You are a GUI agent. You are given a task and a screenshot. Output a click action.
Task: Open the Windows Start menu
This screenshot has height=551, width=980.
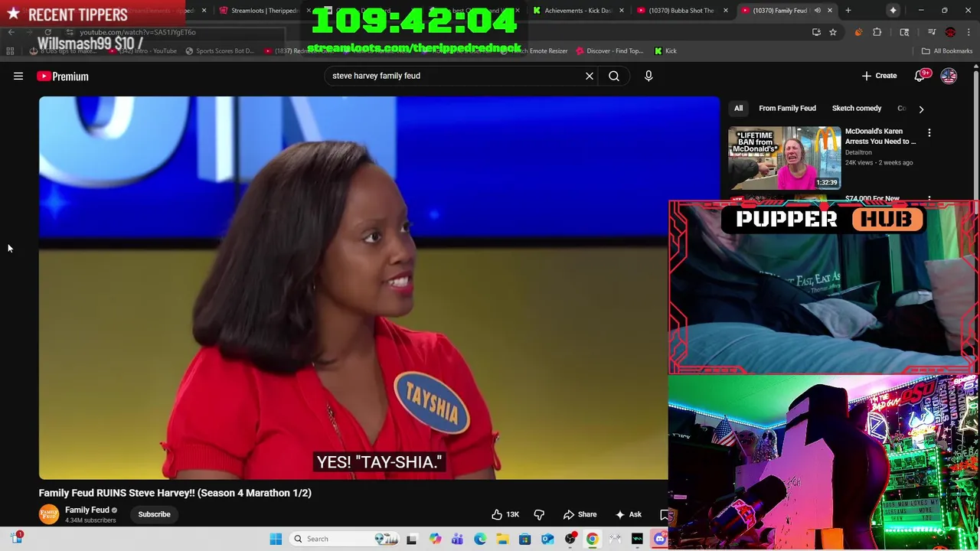pyautogui.click(x=276, y=539)
